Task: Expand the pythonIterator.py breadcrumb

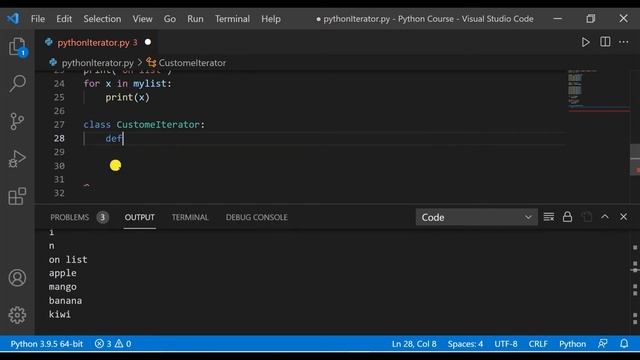Action: pyautogui.click(x=98, y=62)
